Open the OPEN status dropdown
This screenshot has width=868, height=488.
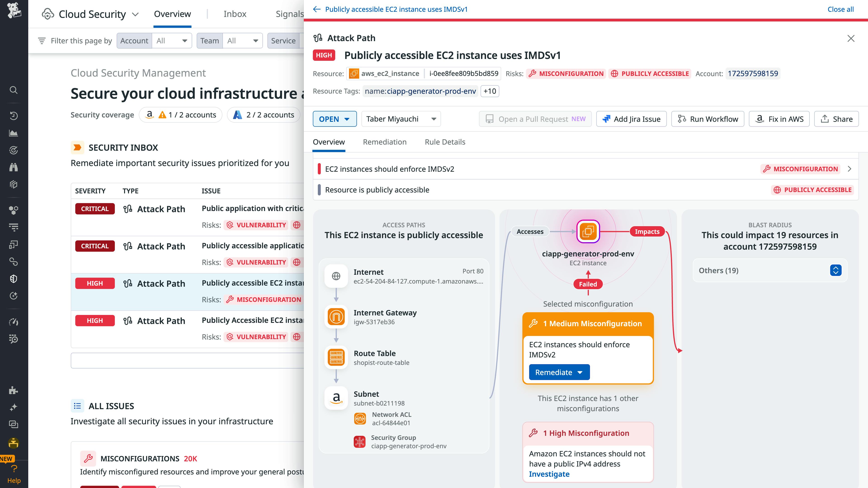pos(335,119)
